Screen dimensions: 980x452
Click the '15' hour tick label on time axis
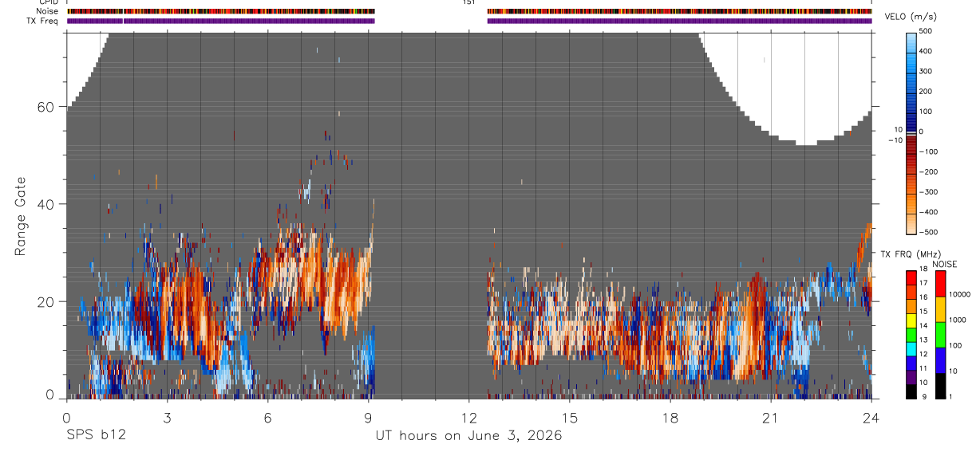pos(570,418)
